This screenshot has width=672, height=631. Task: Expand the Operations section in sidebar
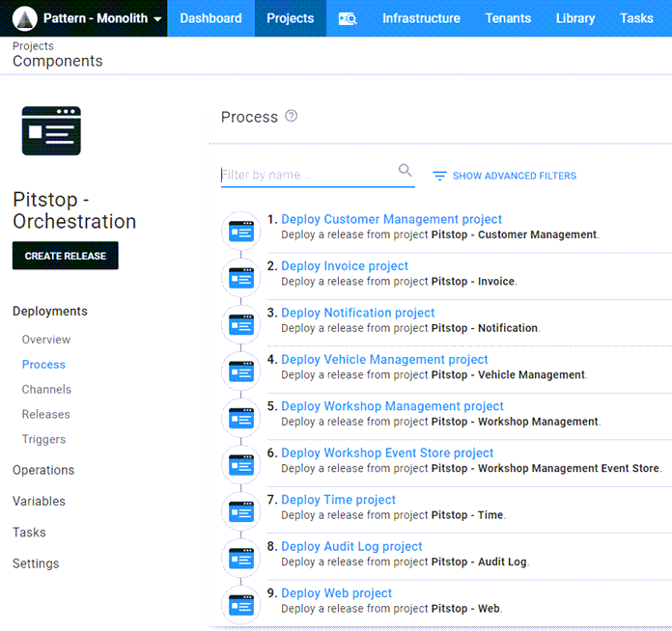tap(43, 470)
